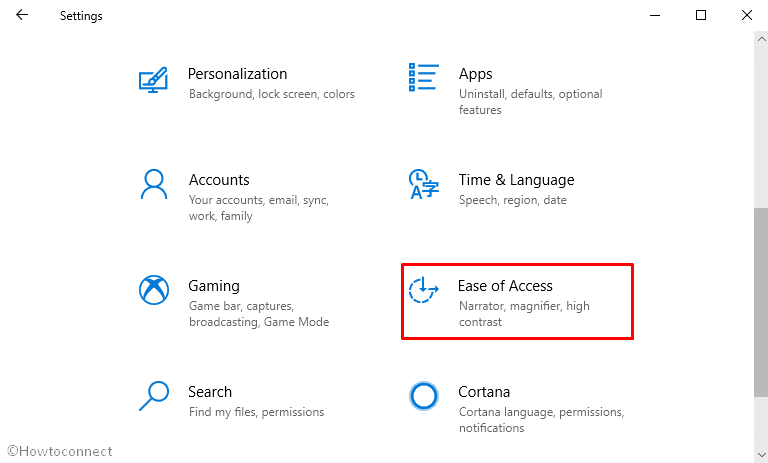
Task: Open the Time & Language heading
Action: click(516, 180)
